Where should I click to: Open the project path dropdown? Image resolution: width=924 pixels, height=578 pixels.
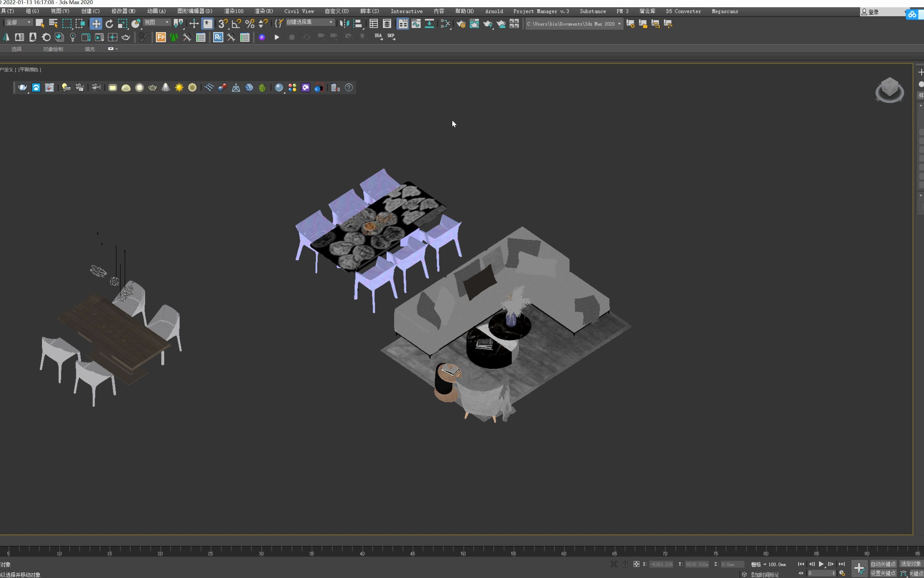(619, 24)
